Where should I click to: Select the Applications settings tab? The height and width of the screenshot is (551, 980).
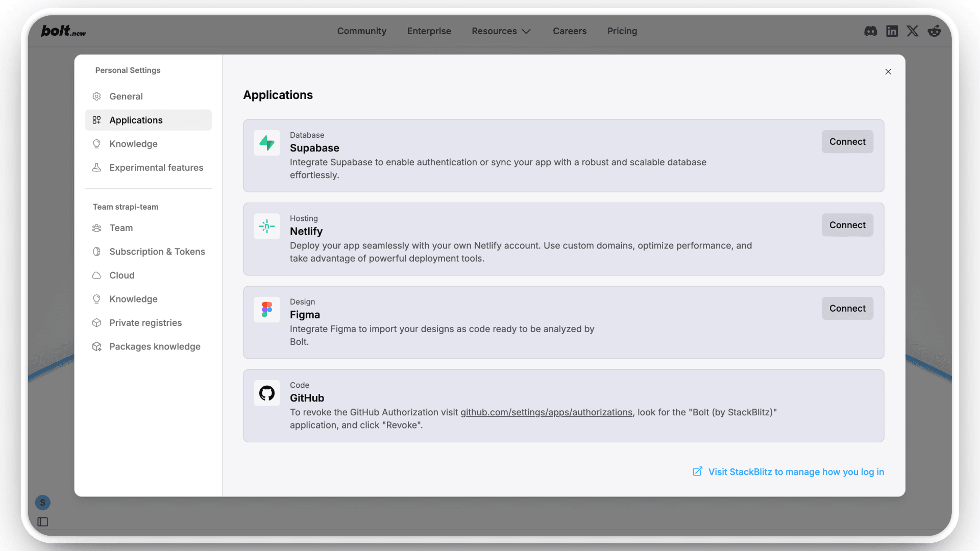[148, 120]
